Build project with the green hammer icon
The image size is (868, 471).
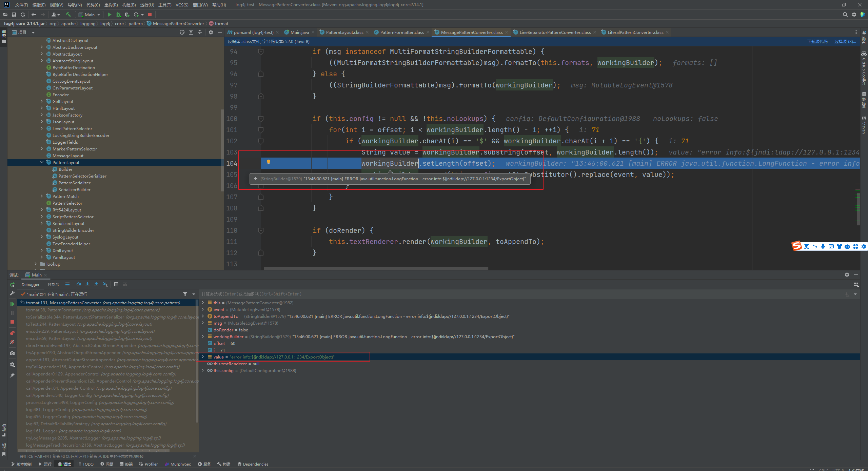(68, 15)
